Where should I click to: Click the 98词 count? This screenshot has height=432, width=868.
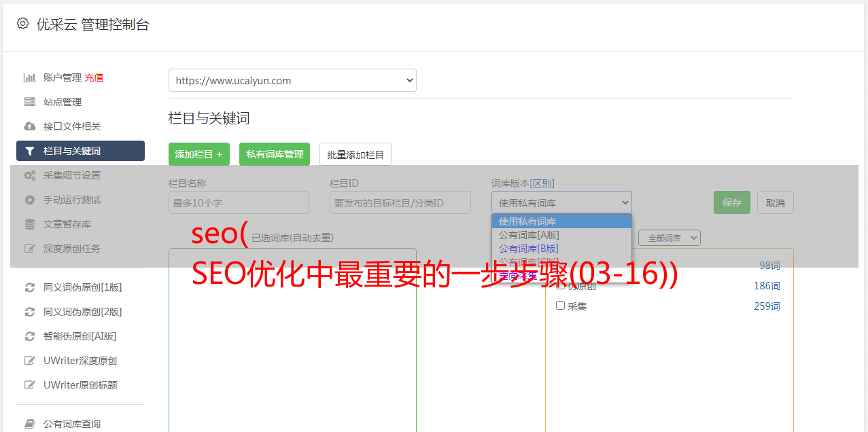tap(770, 266)
